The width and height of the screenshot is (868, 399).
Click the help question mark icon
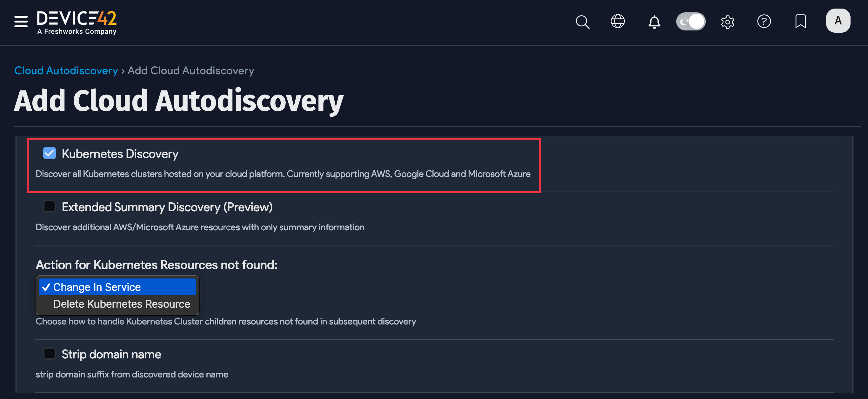(764, 21)
